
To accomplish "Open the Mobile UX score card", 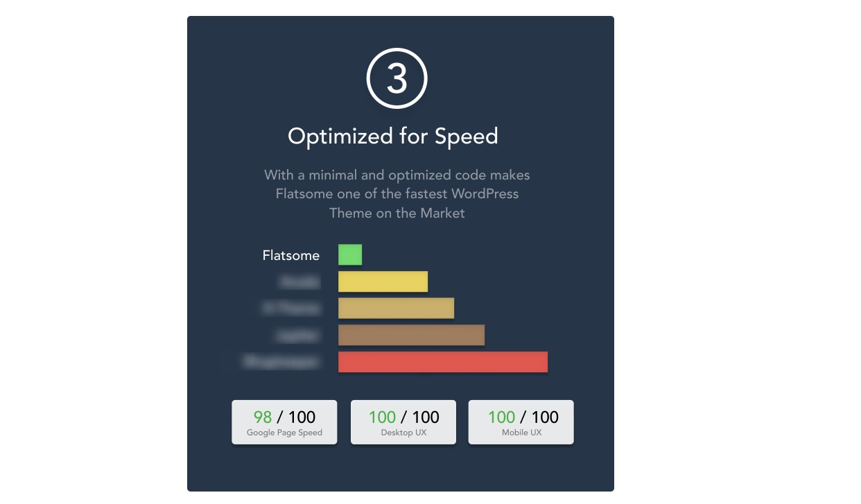I will point(521,422).
